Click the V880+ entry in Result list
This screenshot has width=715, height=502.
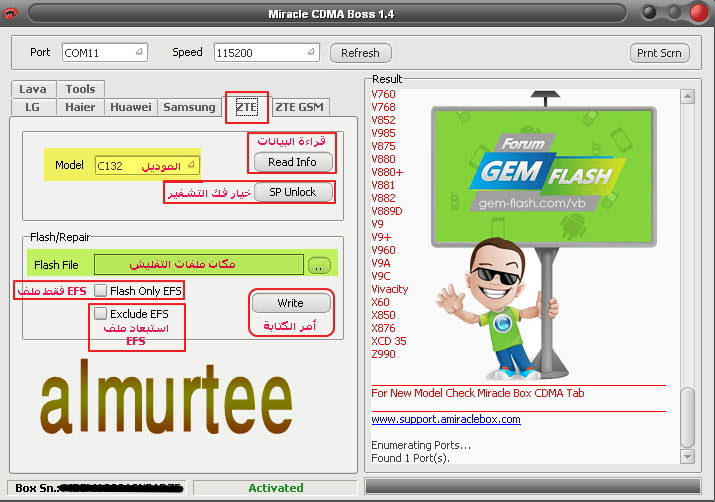[387, 172]
